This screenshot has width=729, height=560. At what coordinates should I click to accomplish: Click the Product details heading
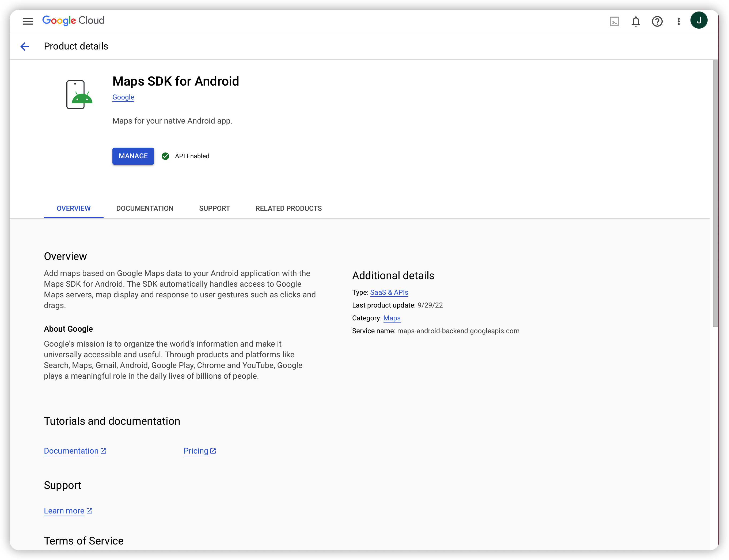[76, 46]
